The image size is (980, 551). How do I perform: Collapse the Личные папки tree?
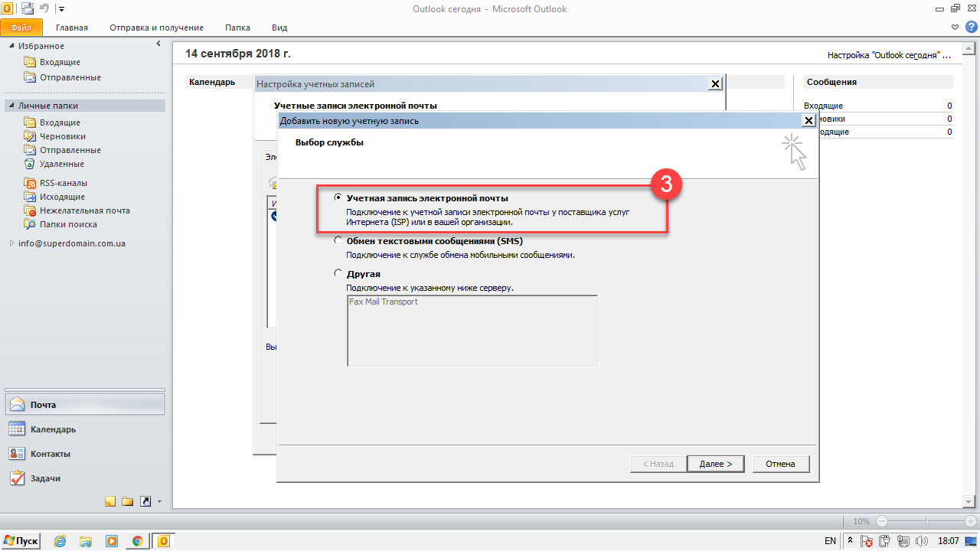click(x=12, y=106)
